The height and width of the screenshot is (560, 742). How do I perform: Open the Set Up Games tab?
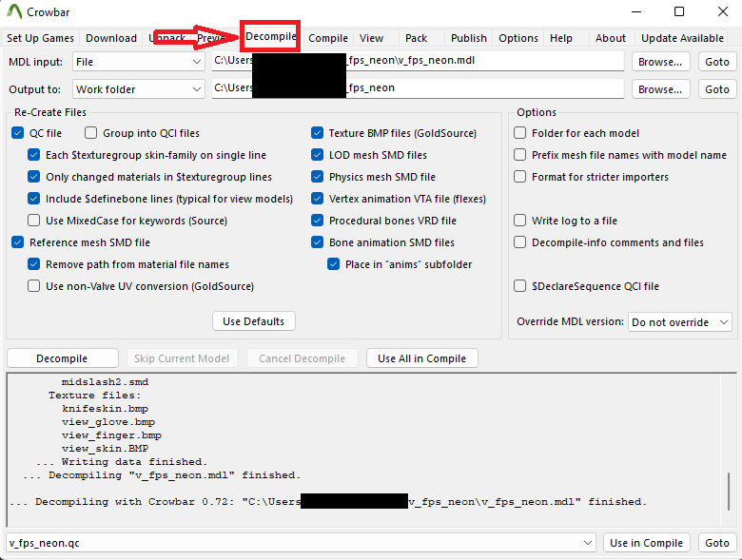(40, 38)
